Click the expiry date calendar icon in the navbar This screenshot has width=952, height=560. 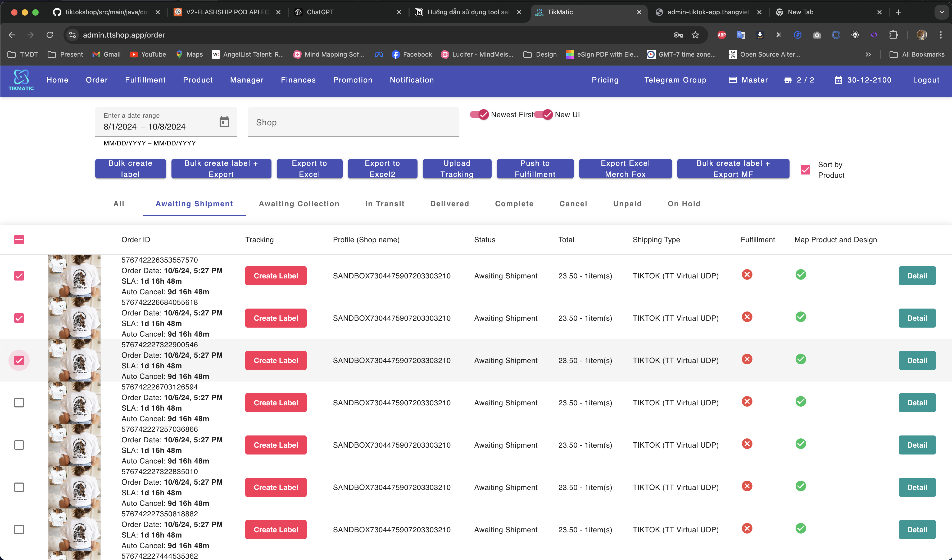pos(838,80)
